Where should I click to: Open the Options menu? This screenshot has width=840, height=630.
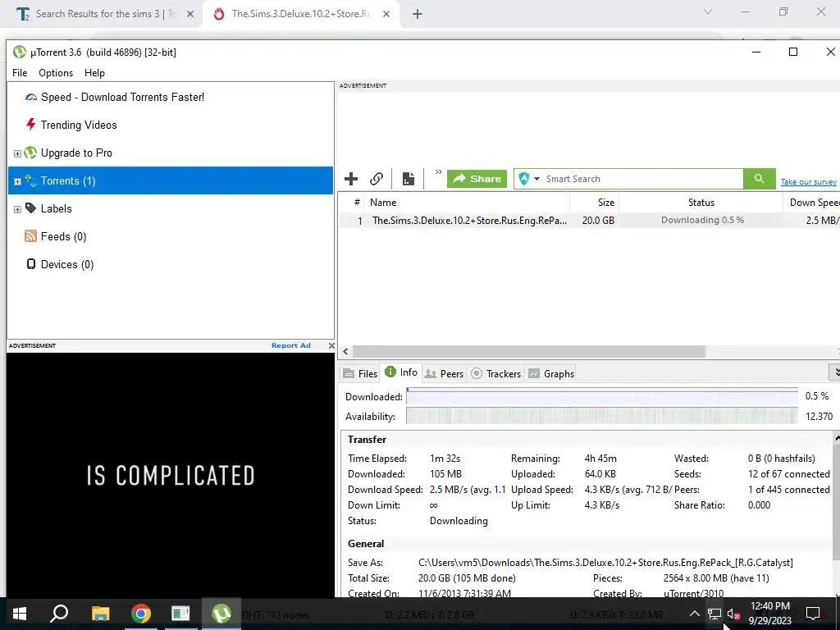click(x=56, y=73)
